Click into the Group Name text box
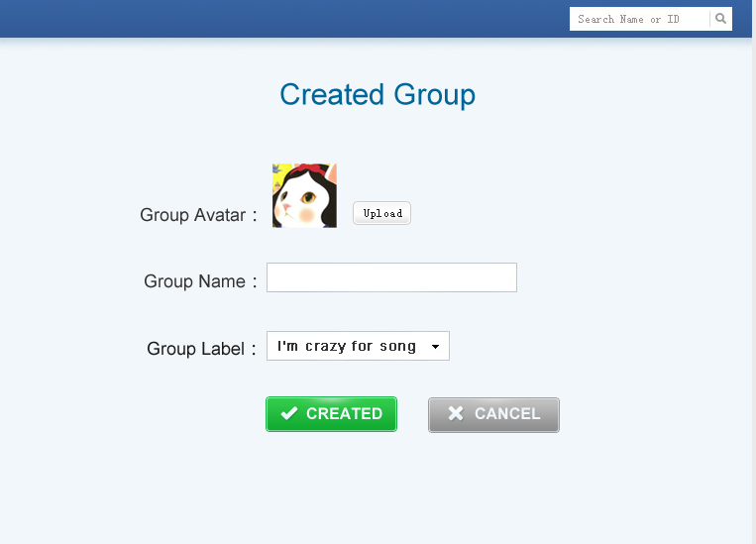Screen dimensions: 756x544 coord(391,277)
